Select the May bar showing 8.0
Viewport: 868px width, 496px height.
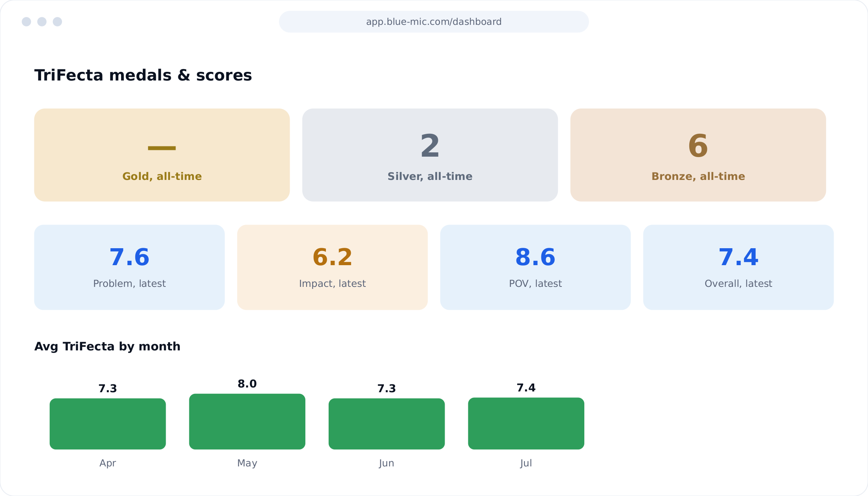point(247,421)
